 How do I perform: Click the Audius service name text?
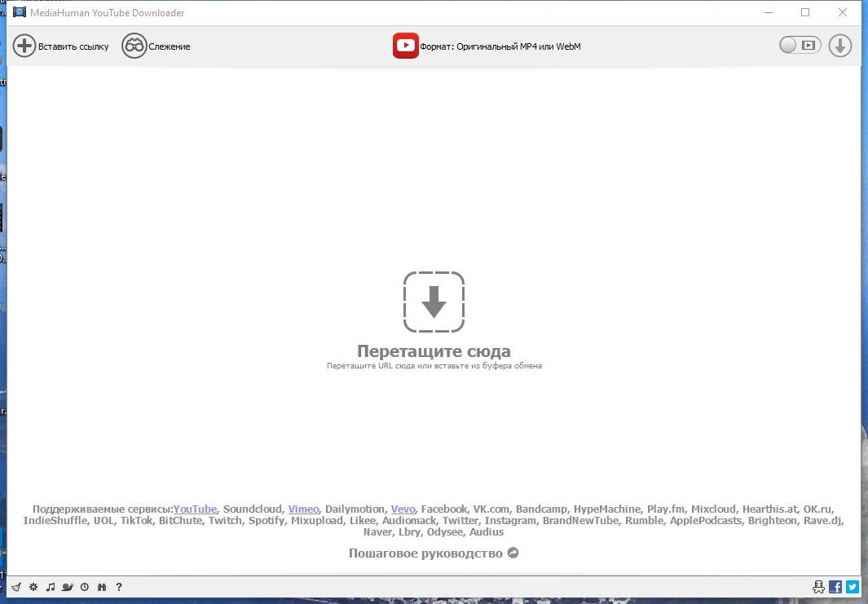point(487,532)
